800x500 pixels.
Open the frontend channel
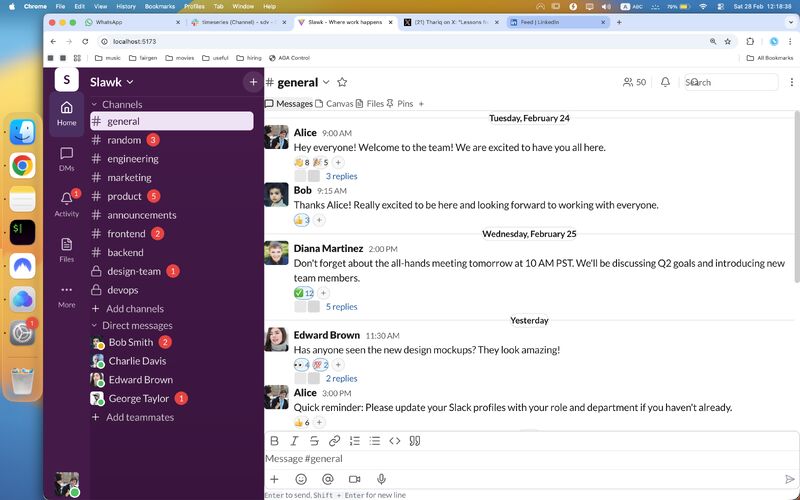(172, 234)
